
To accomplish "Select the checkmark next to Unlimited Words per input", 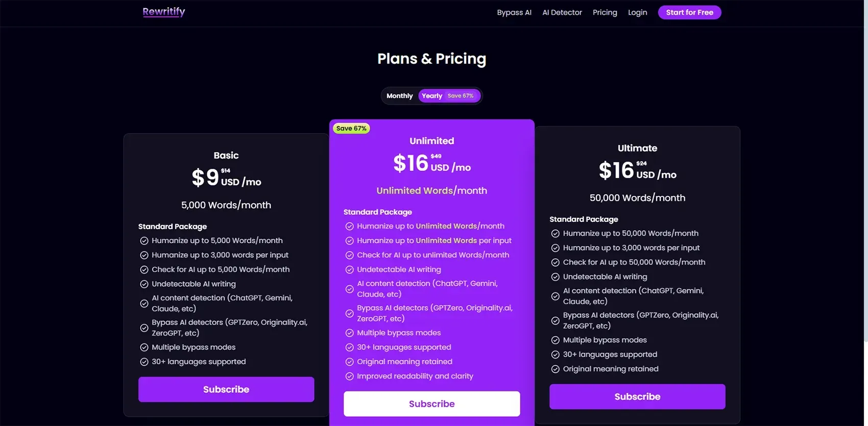I will 349,240.
